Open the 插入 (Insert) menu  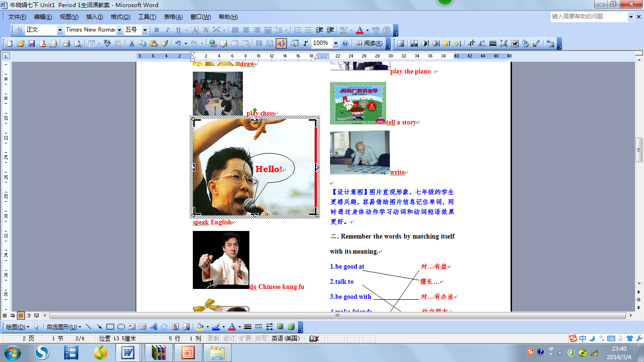point(93,16)
